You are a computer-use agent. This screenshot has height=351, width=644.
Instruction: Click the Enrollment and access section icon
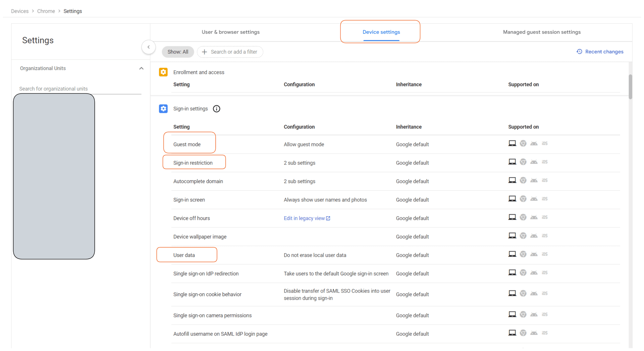tap(163, 72)
